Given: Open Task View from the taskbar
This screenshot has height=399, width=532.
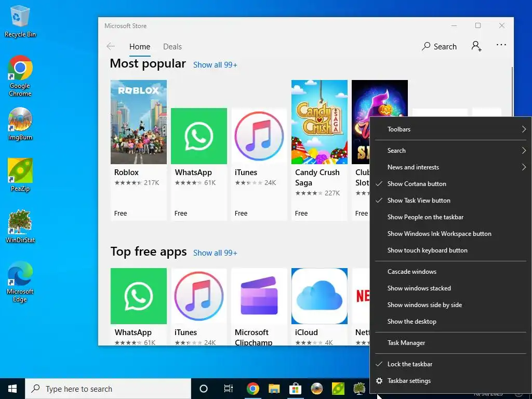Looking at the screenshot, I should coord(229,389).
